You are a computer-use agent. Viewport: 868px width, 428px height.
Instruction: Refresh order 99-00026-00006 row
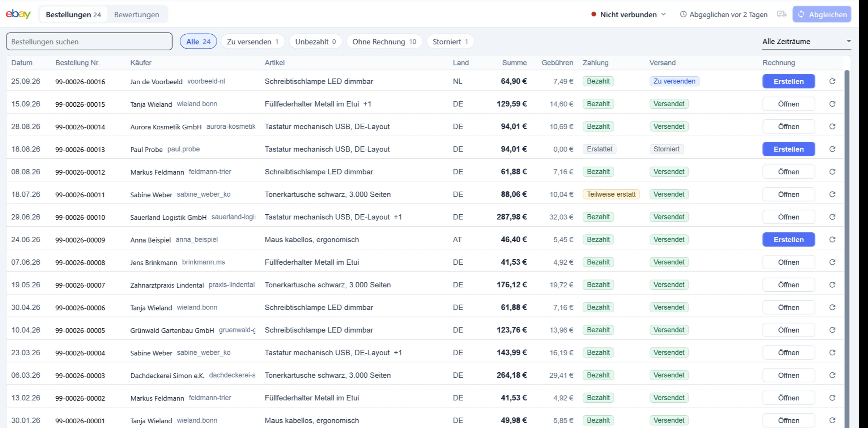pos(832,307)
